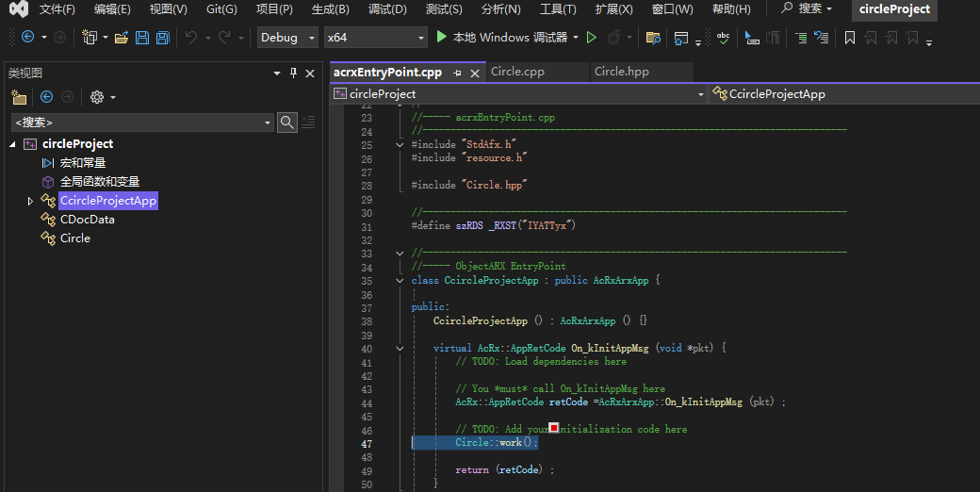Select the Circle class in class view

coord(74,238)
